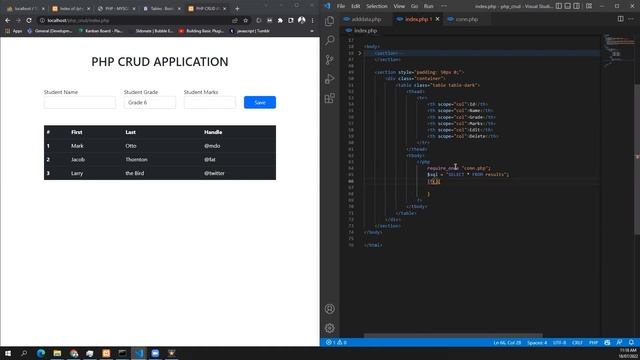Open the Extensions view
The image size is (640, 360).
click(x=330, y=98)
